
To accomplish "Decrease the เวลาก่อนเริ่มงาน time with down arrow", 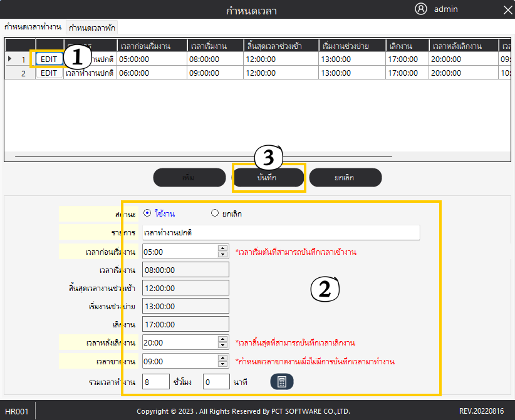I will coord(222,254).
